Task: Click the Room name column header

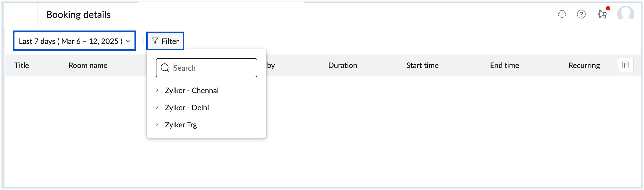Action: [88, 65]
